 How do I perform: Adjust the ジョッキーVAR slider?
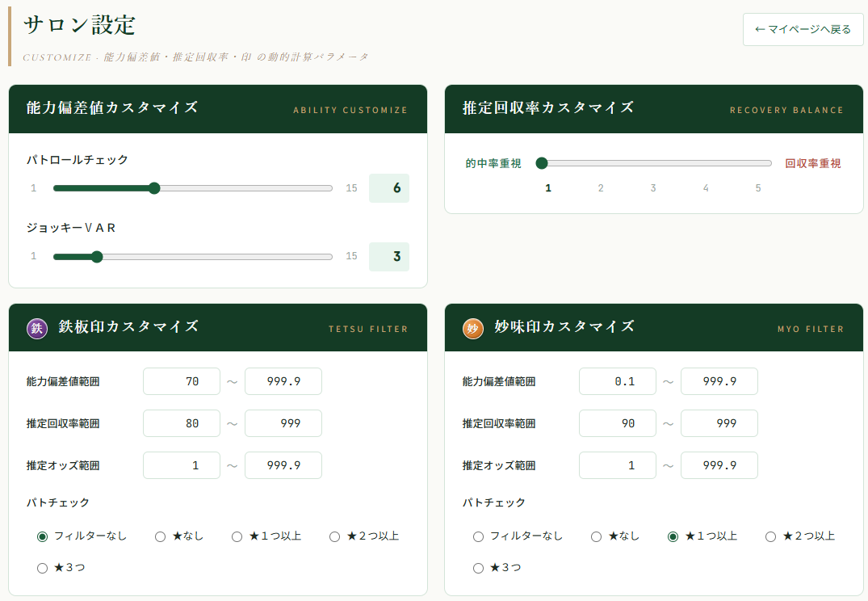click(x=193, y=256)
